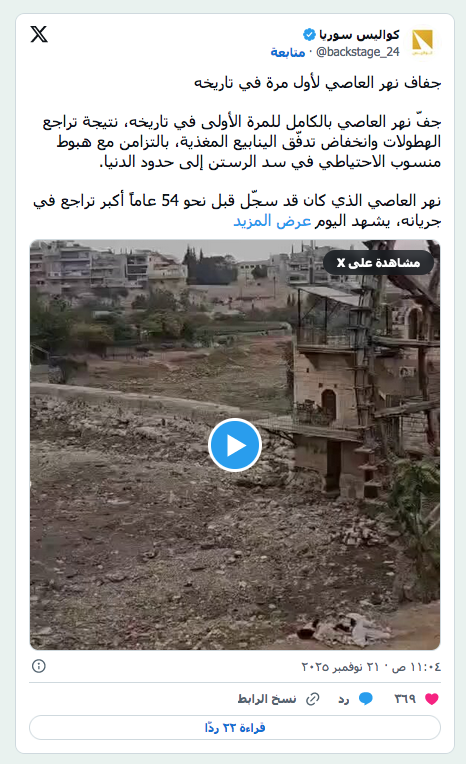The image size is (466, 764).
Task: Click the مشاهدة على X badge
Action: 378,263
